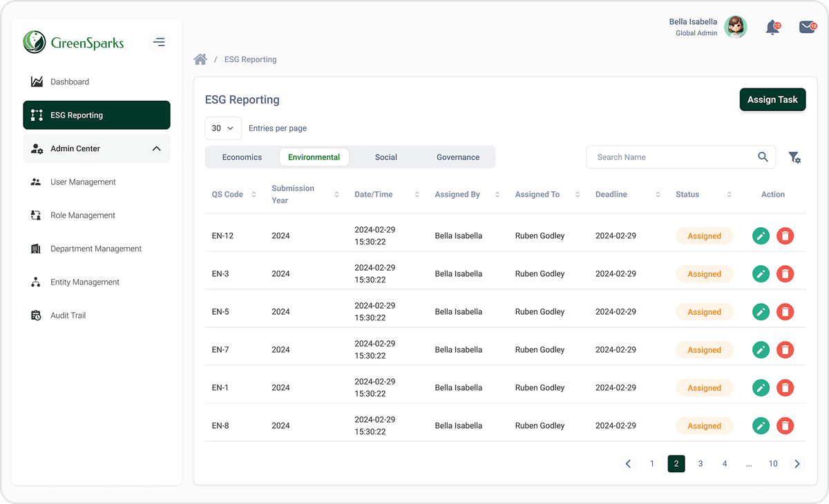Toggle sorting on the Deadline column
Screen dimensions: 829x504
[x=656, y=194]
